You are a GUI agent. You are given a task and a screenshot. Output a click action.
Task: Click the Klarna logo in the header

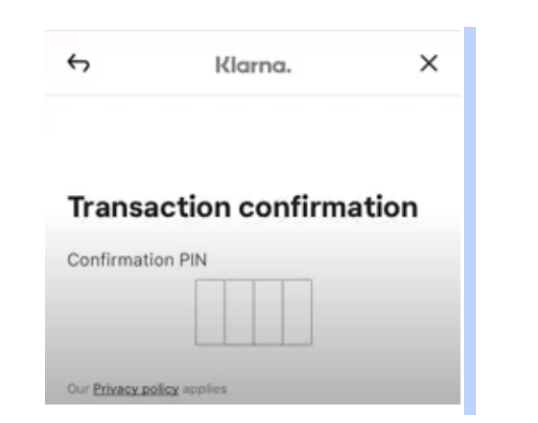254,65
